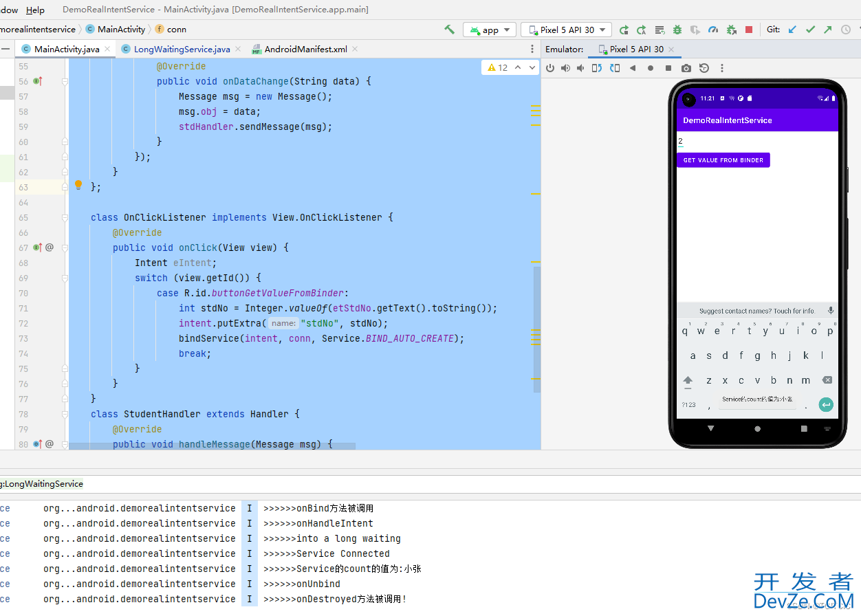Open the Pixel 5 API 30 device dropdown
861x616 pixels.
(x=566, y=30)
